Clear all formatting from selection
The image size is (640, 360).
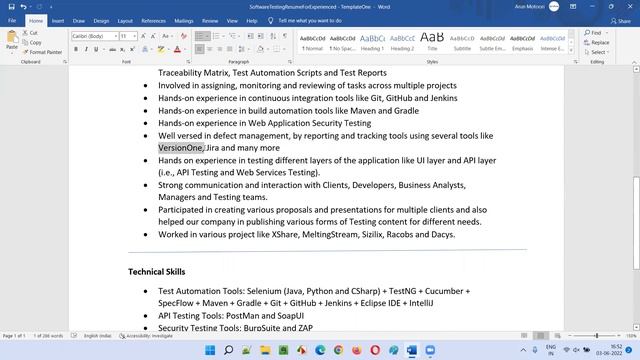183,36
